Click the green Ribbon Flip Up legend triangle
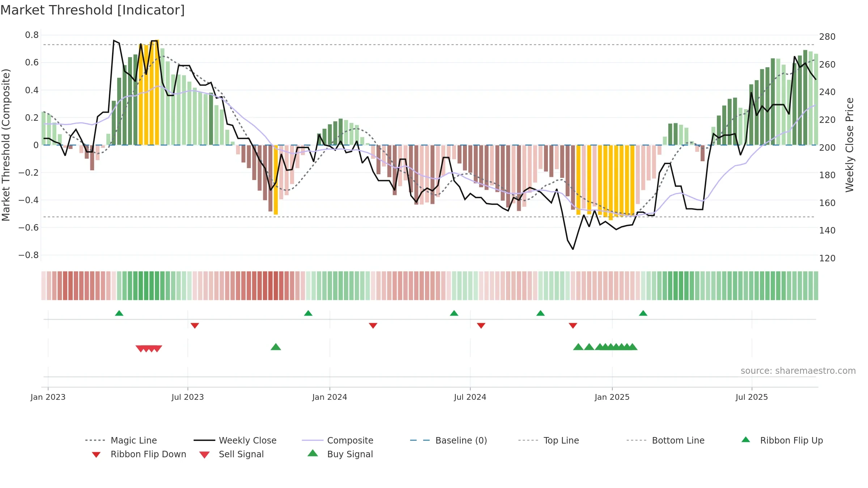Image resolution: width=868 pixels, height=488 pixels. point(746,440)
